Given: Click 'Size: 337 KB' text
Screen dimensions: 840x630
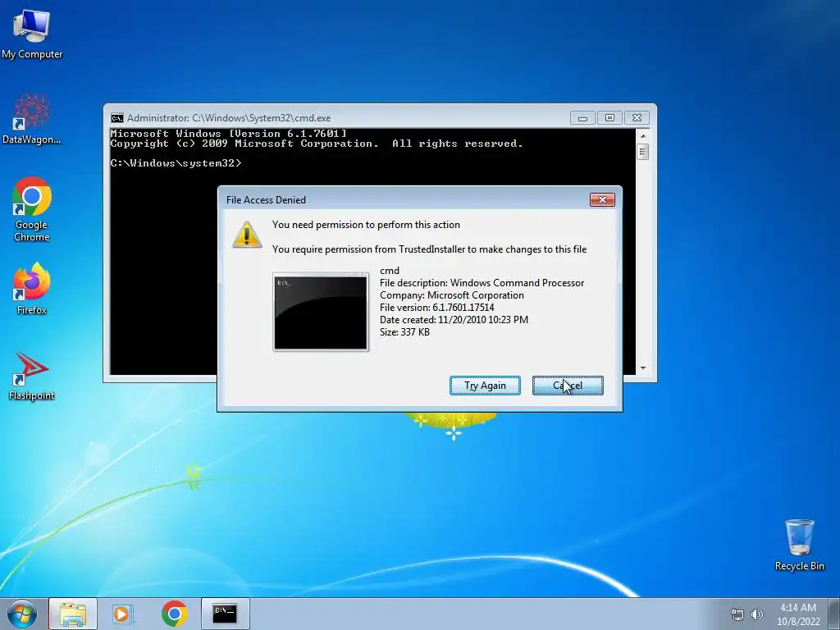Looking at the screenshot, I should 404,332.
